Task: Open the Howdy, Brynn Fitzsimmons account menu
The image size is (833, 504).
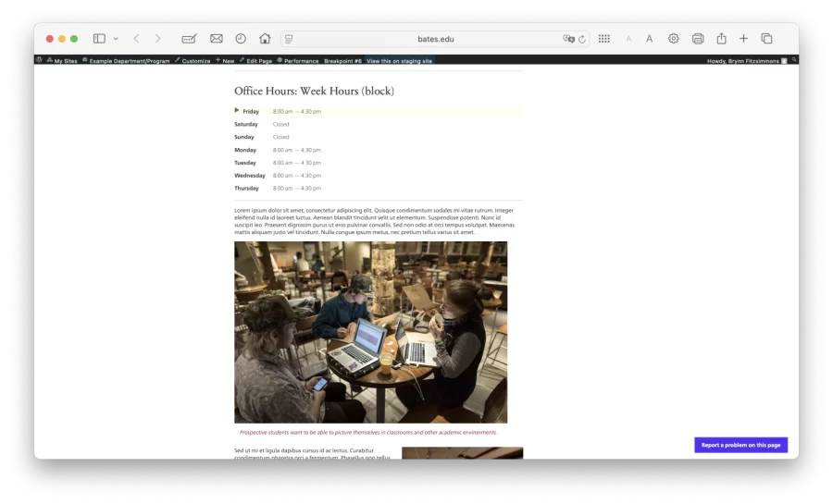Action: 746,60
